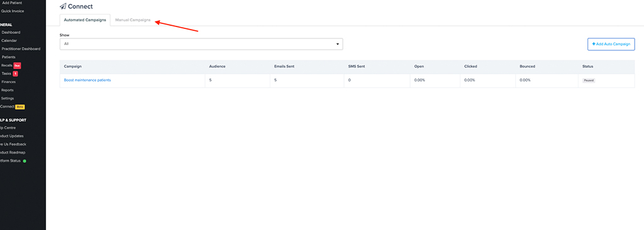Image resolution: width=644 pixels, height=230 pixels.
Task: Open Connect in sidebar
Action: pyautogui.click(x=7, y=106)
